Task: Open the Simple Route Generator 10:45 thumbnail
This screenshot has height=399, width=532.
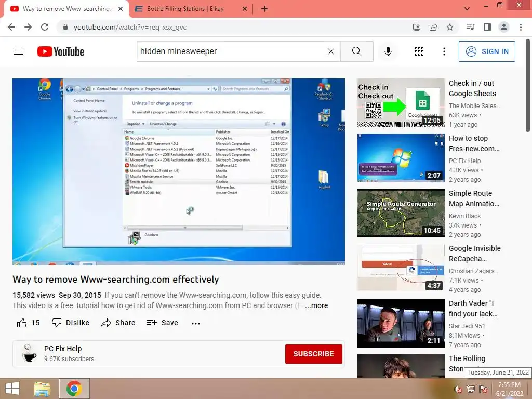Action: point(401,212)
